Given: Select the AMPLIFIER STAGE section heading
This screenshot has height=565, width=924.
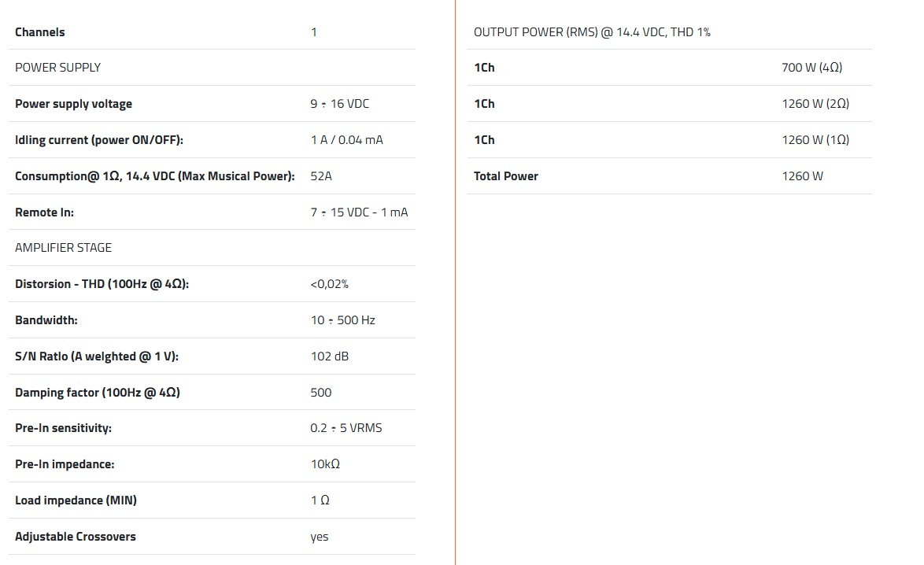Looking at the screenshot, I should point(63,248).
